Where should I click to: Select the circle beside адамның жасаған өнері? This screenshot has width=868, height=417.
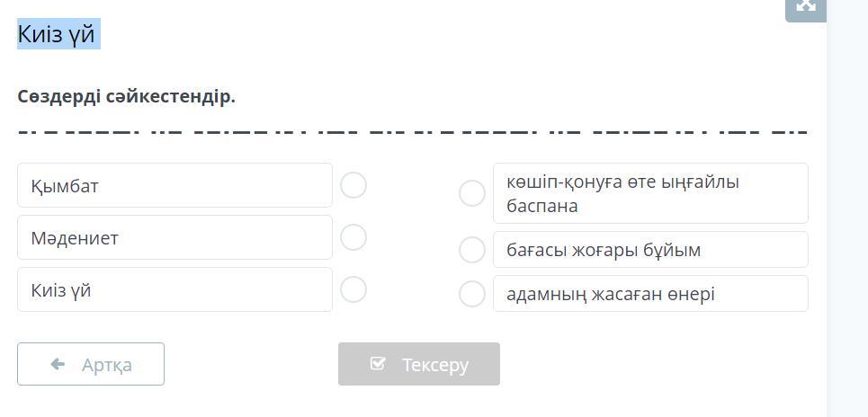pos(472,293)
